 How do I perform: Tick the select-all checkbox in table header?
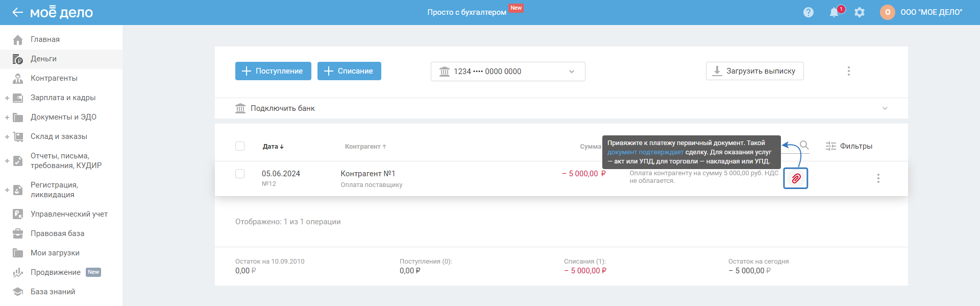240,146
